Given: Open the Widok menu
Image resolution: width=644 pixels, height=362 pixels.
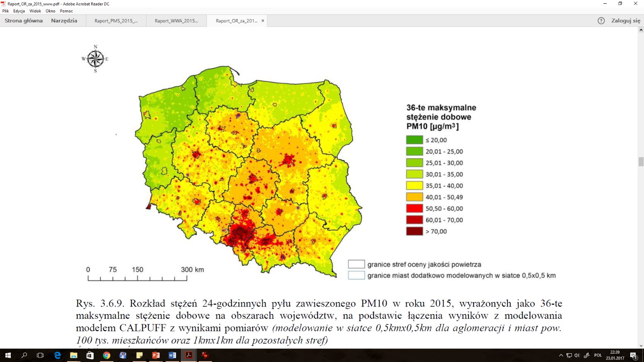Looking at the screenshot, I should point(35,11).
